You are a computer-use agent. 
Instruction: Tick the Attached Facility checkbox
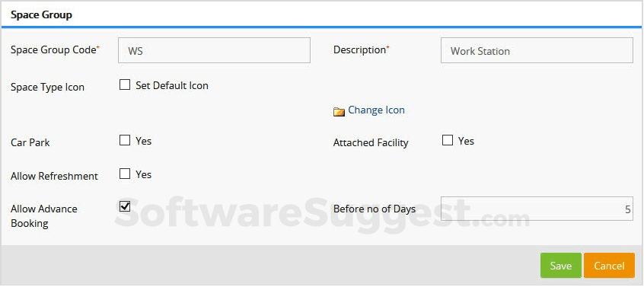click(x=448, y=140)
